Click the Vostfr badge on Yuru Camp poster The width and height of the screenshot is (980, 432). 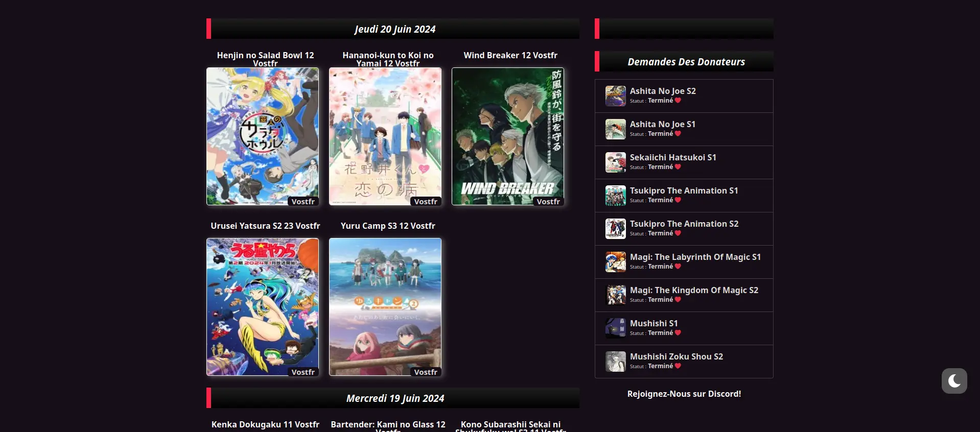tap(426, 372)
